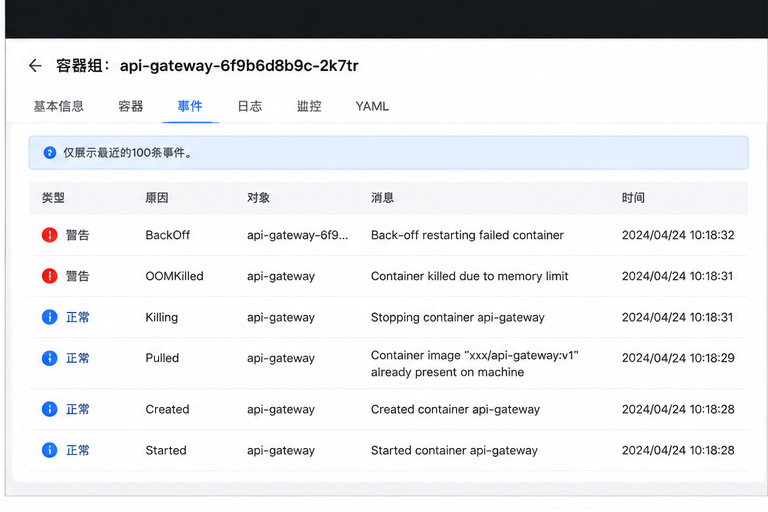This screenshot has height=512, width=768.
Task: Select the pod title api-gateway-6f9b6d8b9c-2k7tr
Action: pyautogui.click(x=240, y=66)
